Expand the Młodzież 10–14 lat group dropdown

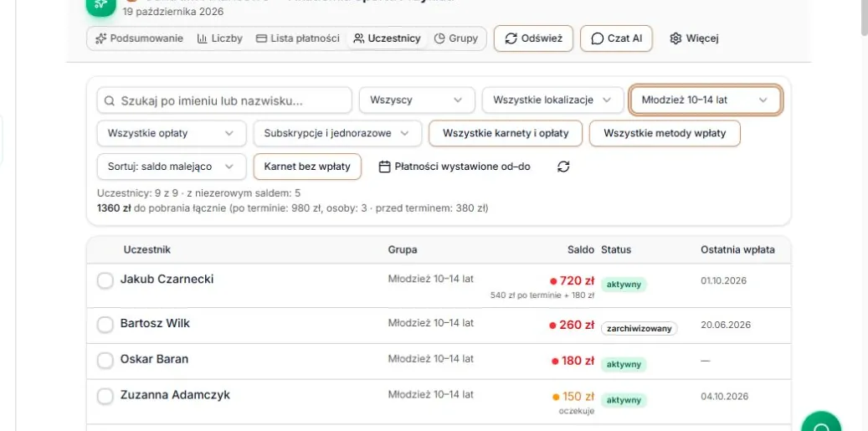[705, 100]
